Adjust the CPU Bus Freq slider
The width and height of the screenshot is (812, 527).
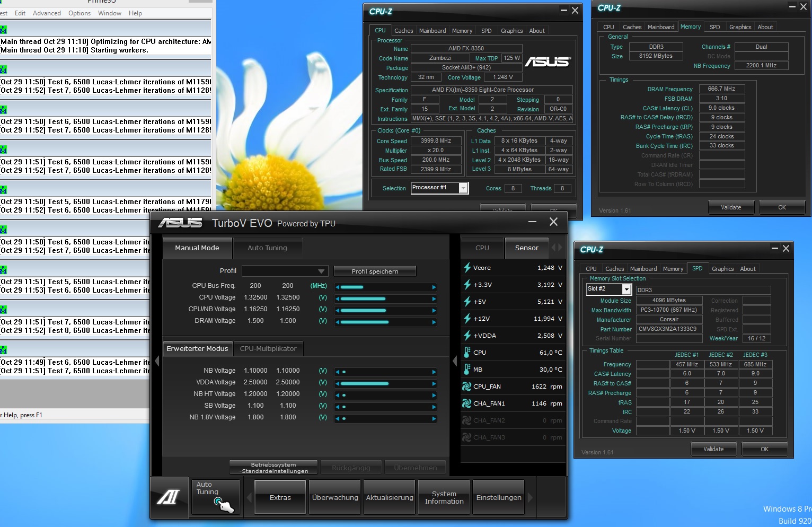(385, 287)
